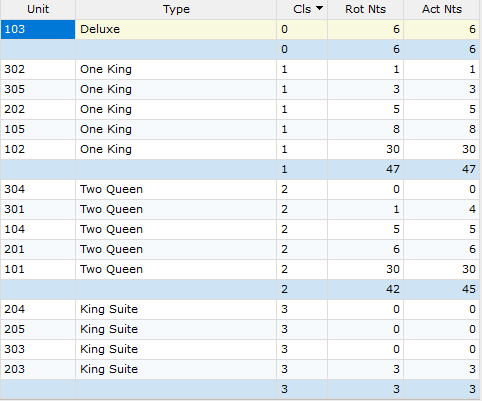Select unit 204 King Suite row
The image size is (482, 401).
(240, 309)
